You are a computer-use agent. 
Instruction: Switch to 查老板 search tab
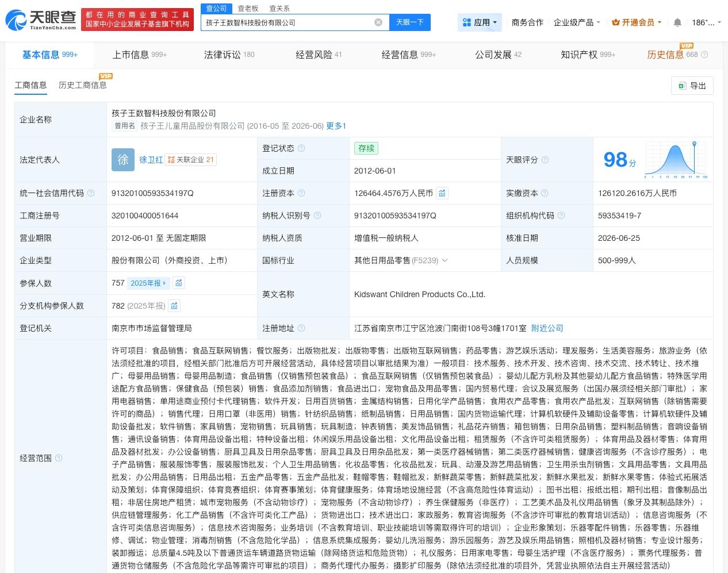248,8
